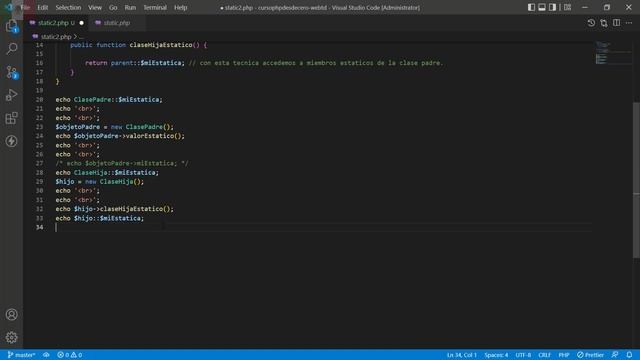The image size is (640, 360).
Task: Click Prettier status item
Action: point(590,355)
